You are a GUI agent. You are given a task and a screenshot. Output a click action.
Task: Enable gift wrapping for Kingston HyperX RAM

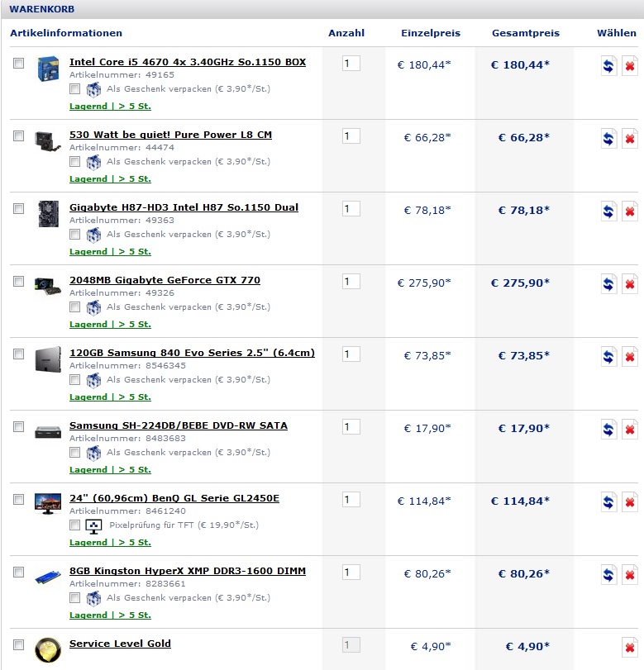tap(75, 597)
